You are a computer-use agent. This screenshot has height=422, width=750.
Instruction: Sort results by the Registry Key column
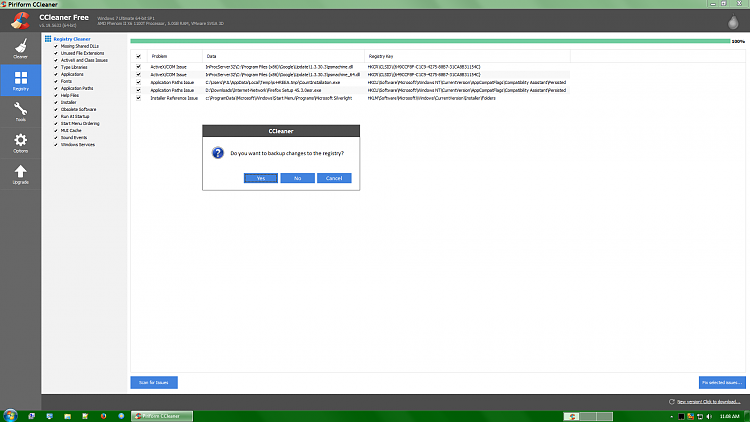(467, 56)
